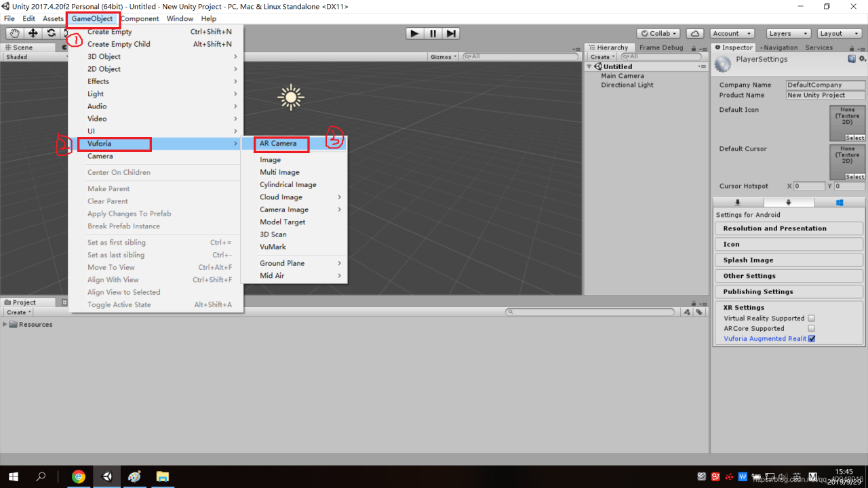Click the PlayerSettings large gear icon
This screenshot has width=868, height=488.
724,64
